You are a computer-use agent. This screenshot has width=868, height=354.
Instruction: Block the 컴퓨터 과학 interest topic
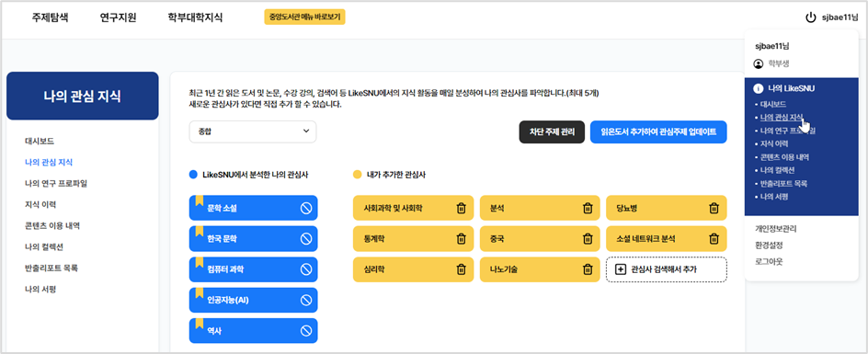pyautogui.click(x=306, y=269)
